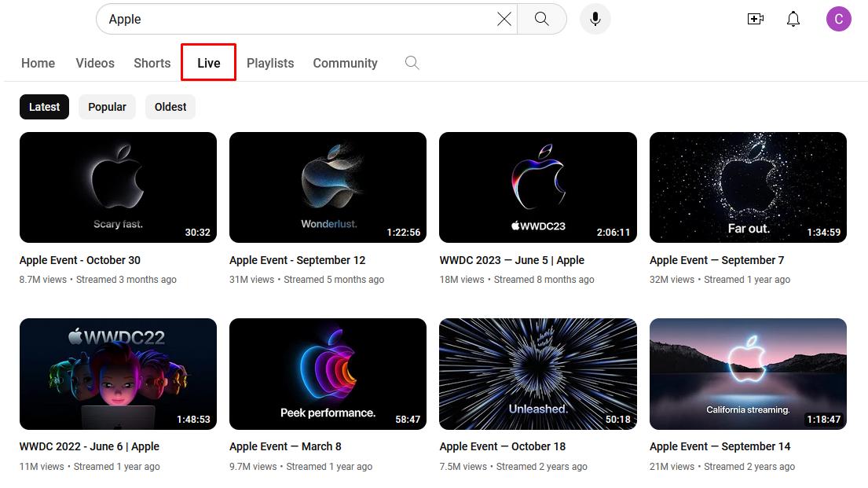Open the WWDC22 memoji thumbnail
This screenshot has width=868, height=488.
click(118, 374)
